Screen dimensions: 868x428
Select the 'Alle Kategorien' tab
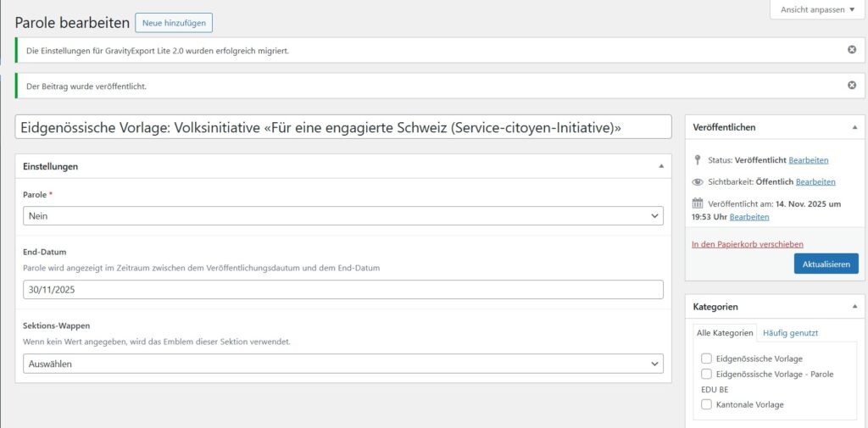point(725,333)
